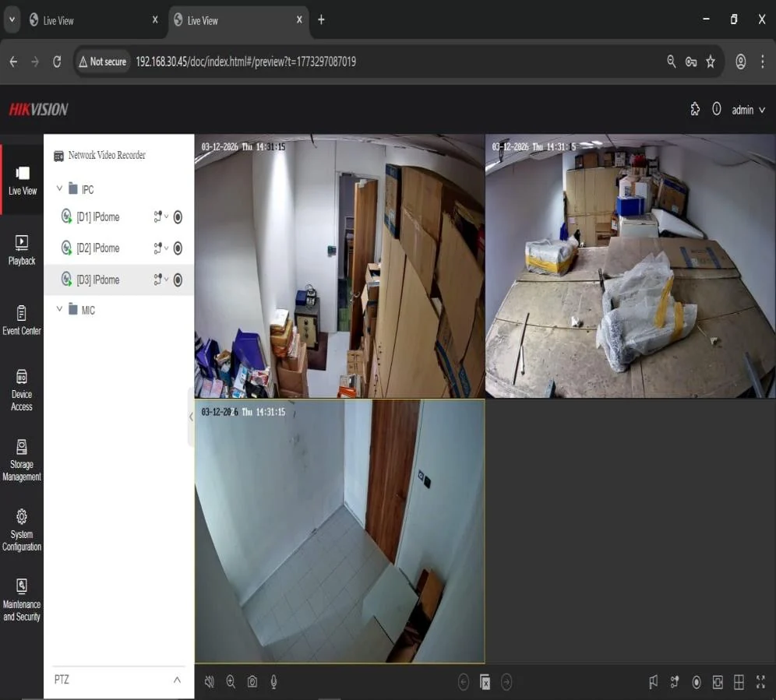This screenshot has width=776, height=700.
Task: Go to next page of camera views
Action: pos(506,682)
